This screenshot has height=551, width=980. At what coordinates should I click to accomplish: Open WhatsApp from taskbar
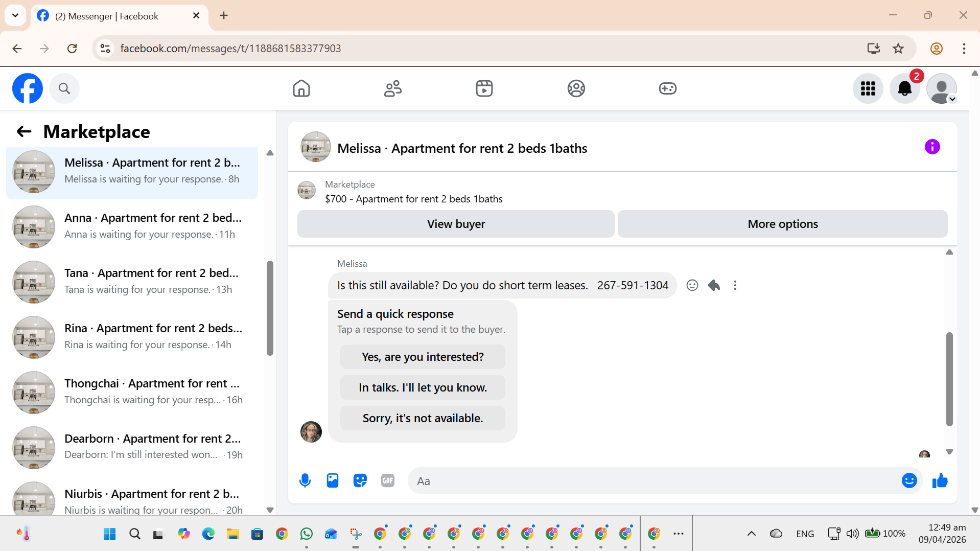point(307,534)
